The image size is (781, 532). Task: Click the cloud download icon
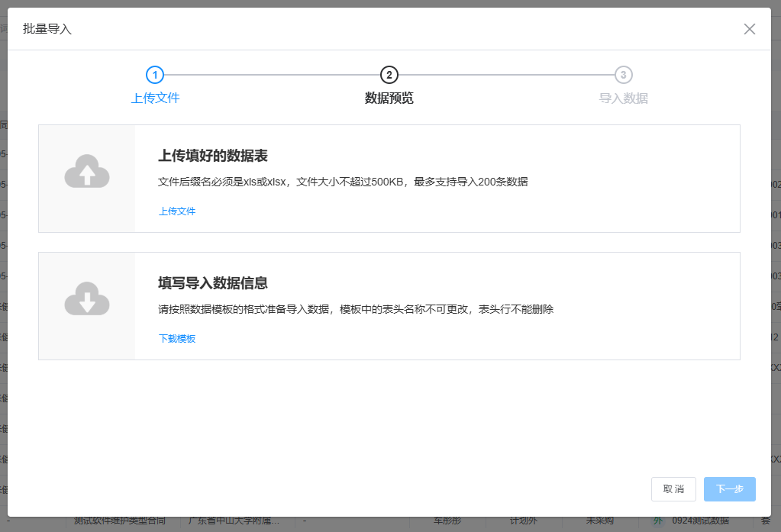[x=87, y=298]
